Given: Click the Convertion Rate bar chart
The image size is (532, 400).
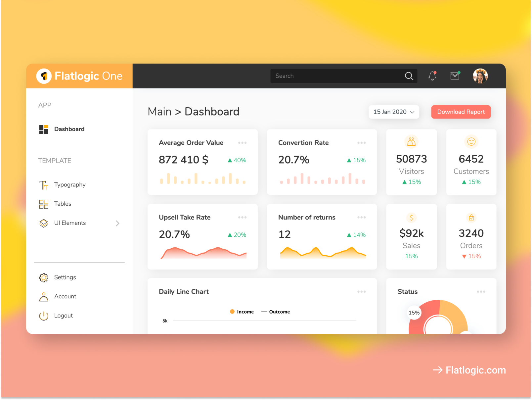Looking at the screenshot, I should (323, 178).
